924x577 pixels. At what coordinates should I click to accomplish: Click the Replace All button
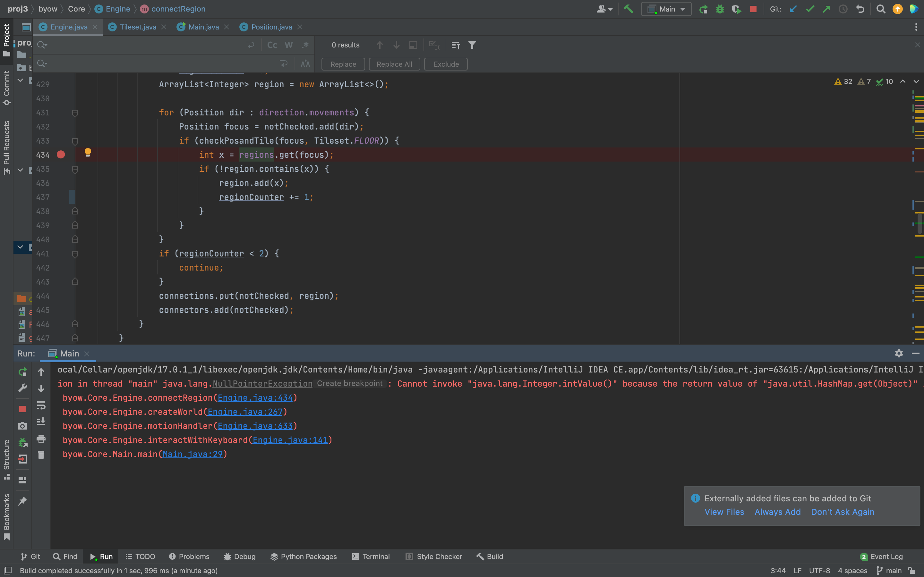(x=394, y=64)
